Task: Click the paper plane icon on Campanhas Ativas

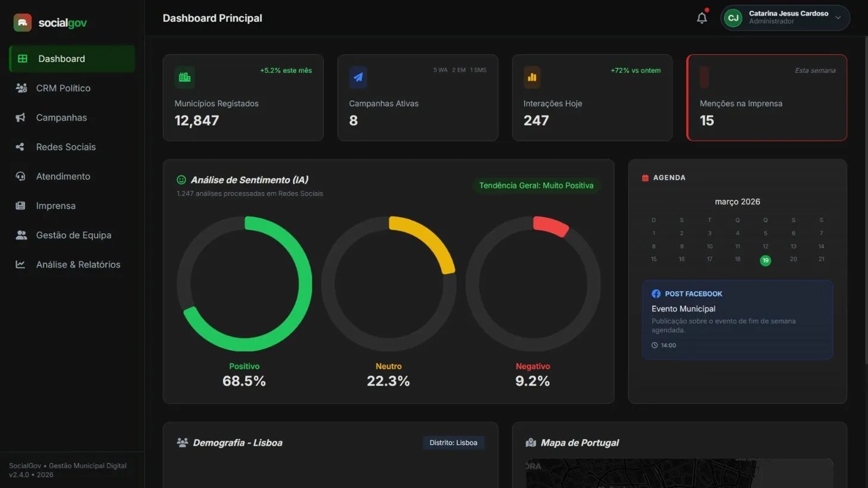Action: [x=358, y=77]
